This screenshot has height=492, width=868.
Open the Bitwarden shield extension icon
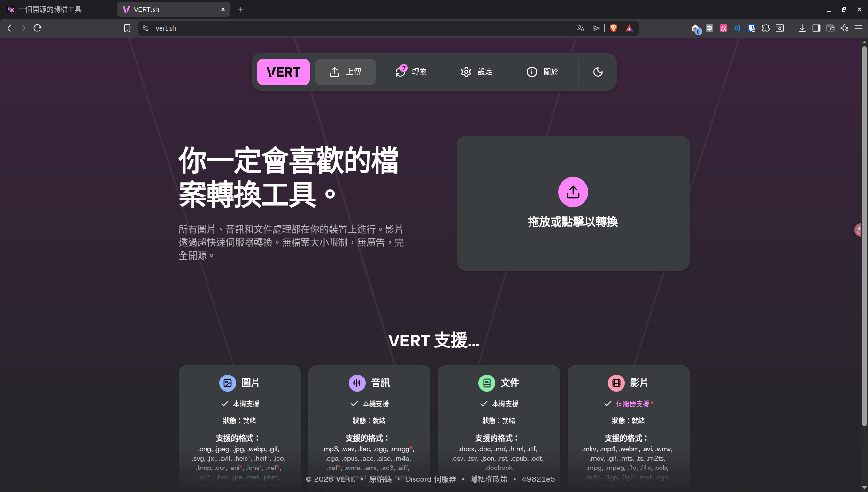(x=752, y=28)
